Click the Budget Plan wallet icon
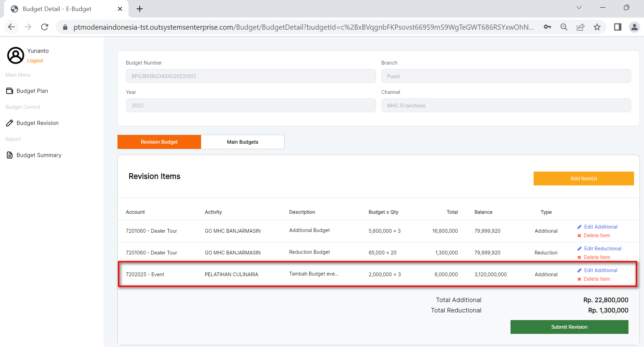This screenshot has width=644, height=347. [10, 91]
